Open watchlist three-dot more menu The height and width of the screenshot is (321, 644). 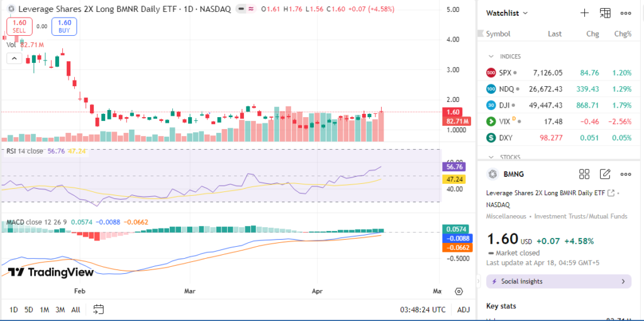pos(626,13)
